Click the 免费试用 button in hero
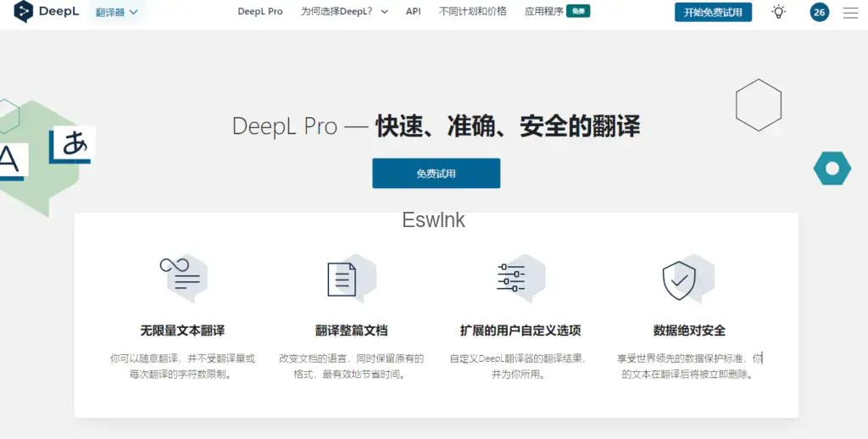The image size is (868, 439). click(x=436, y=173)
